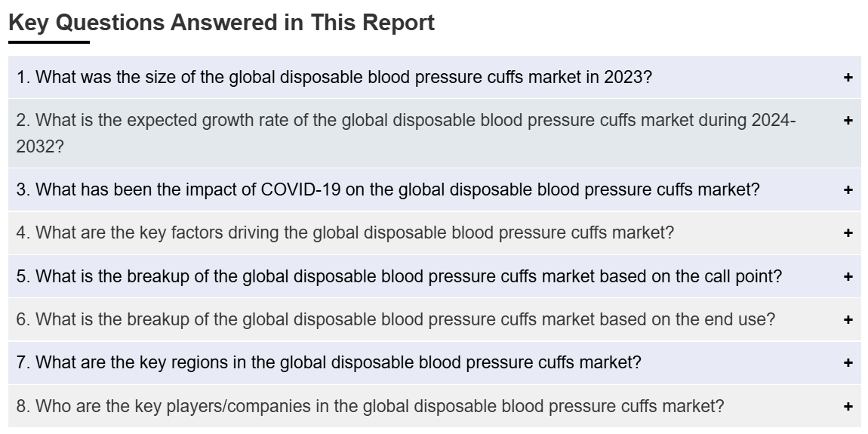Click plus icon next to end use breakup question

(x=848, y=319)
